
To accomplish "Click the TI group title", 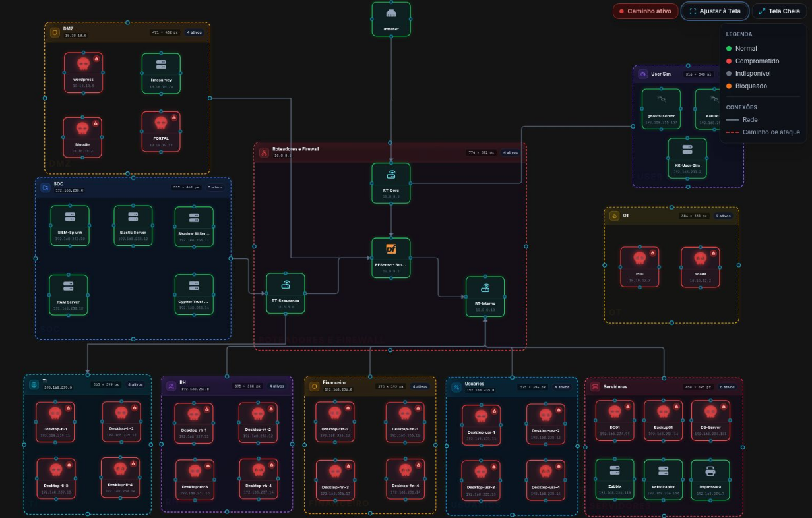I will [45, 381].
